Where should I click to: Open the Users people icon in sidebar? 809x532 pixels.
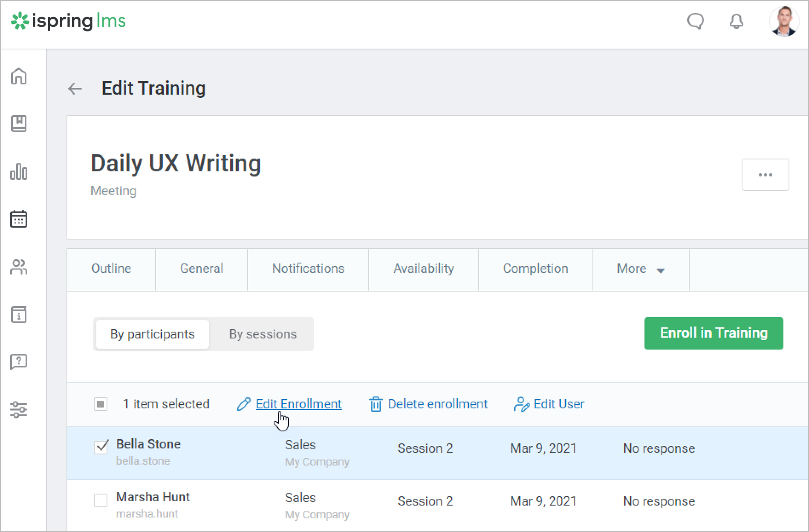[x=19, y=267]
